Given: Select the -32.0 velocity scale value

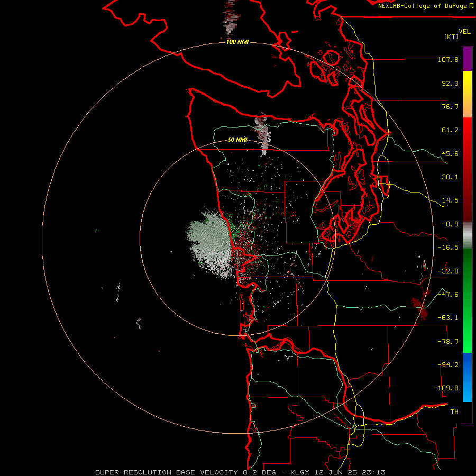Looking at the screenshot, I should [x=448, y=271].
